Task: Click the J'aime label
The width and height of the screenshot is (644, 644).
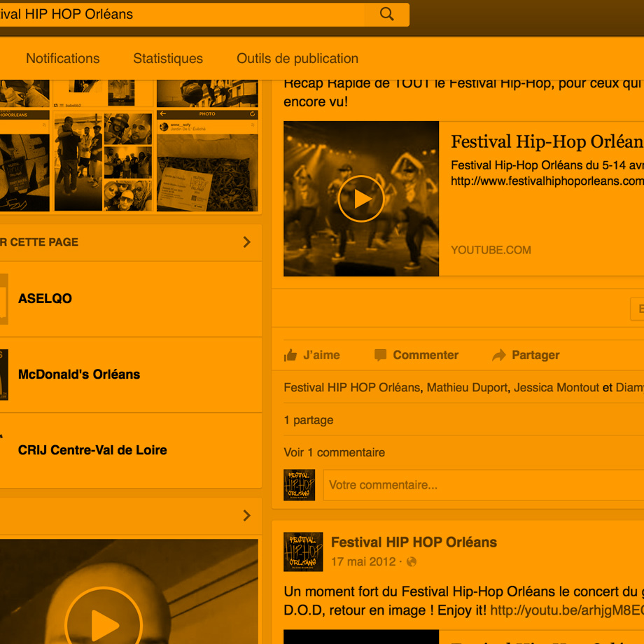Action: pyautogui.click(x=321, y=355)
